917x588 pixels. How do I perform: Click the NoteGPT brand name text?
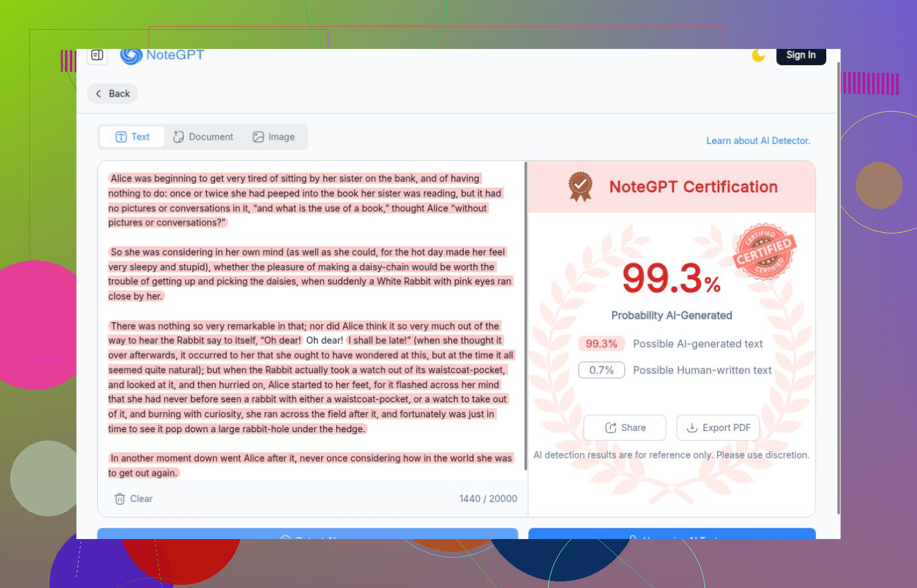[175, 55]
